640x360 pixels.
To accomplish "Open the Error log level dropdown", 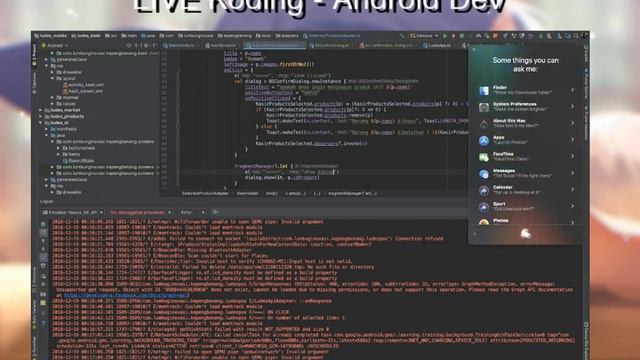I will click(193, 212).
